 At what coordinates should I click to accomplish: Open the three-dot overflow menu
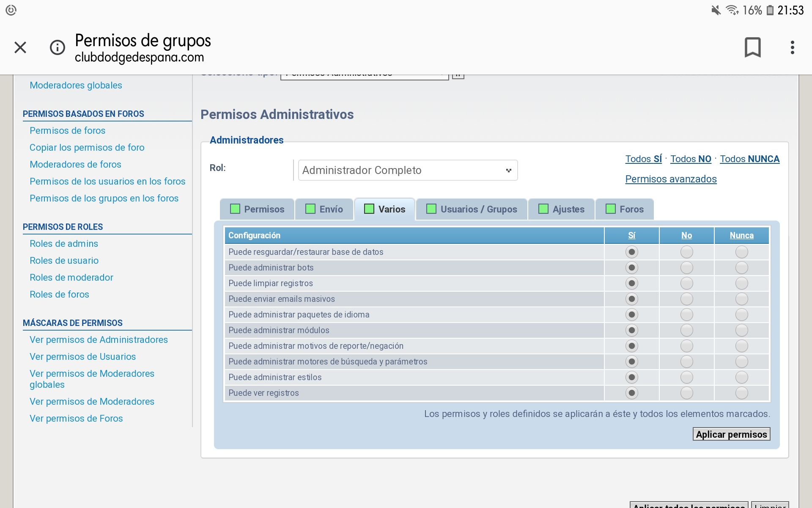(x=792, y=47)
